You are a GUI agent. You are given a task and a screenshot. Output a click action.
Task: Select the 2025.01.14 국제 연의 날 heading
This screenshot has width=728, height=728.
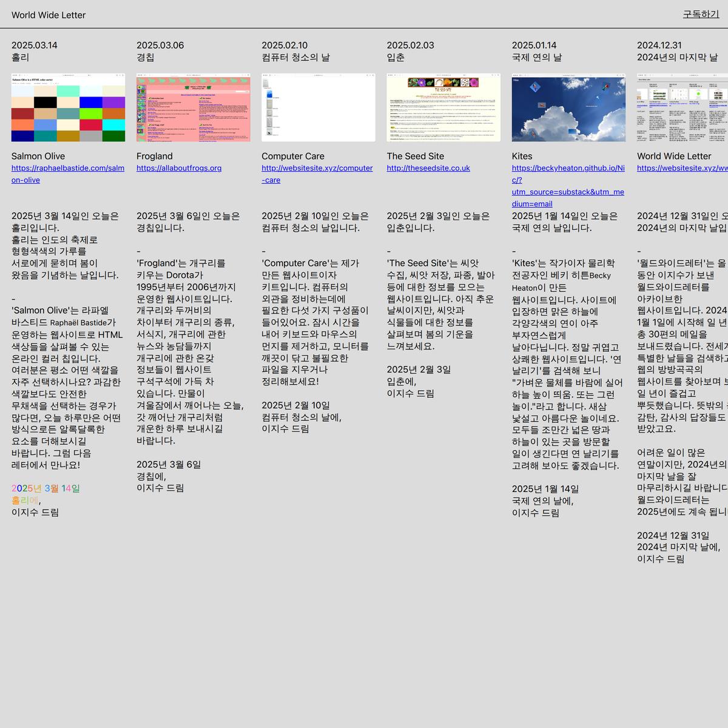[x=537, y=51]
